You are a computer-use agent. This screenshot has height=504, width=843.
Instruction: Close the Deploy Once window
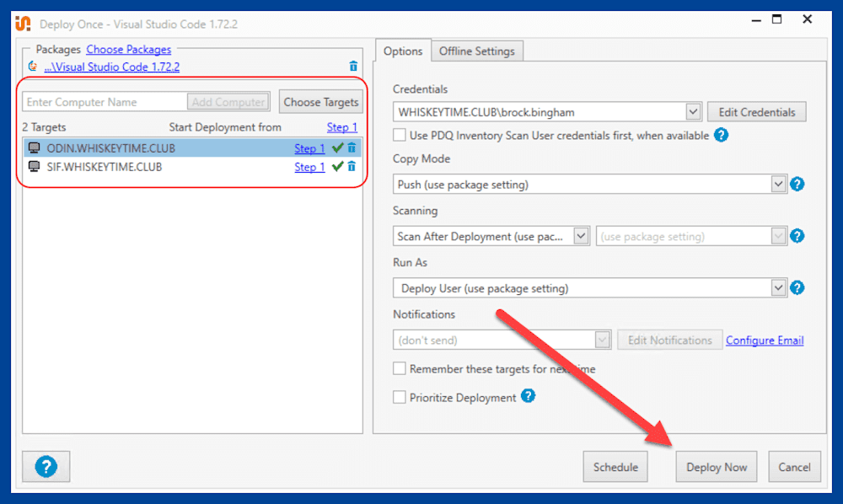click(807, 19)
